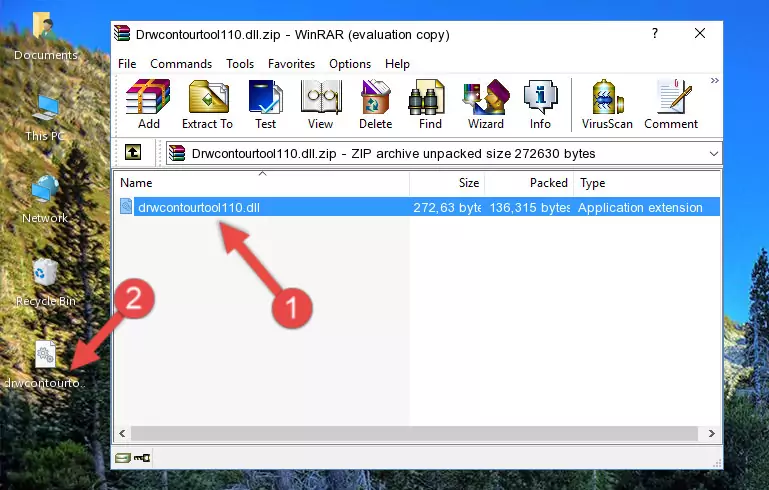Sort by Name column header
Screen dimensions: 769x490
tap(262, 182)
